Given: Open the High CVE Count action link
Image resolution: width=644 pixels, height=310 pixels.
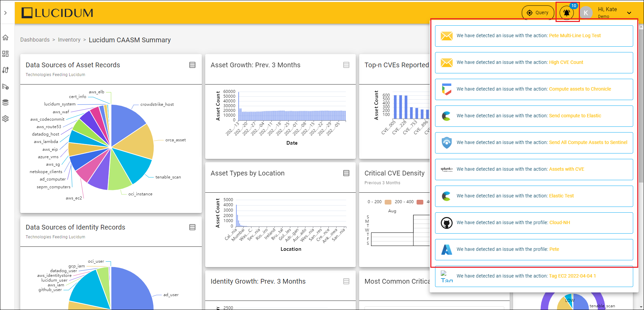Looking at the screenshot, I should (x=566, y=62).
